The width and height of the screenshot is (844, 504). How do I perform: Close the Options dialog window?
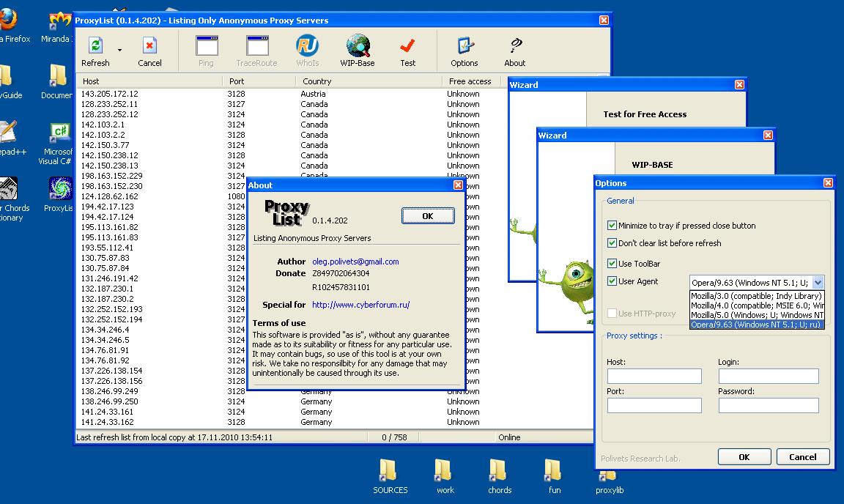pyautogui.click(x=828, y=182)
